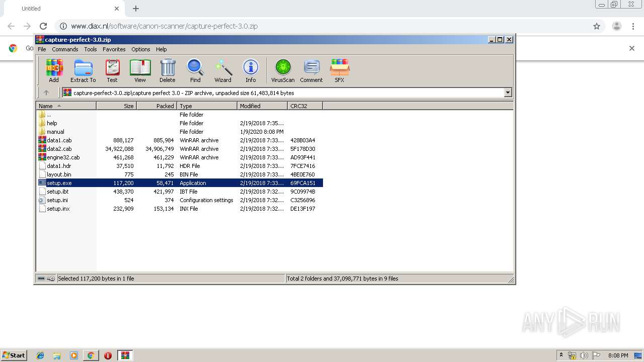Open the Tools menu
The width and height of the screenshot is (644, 362).
pos(91,49)
